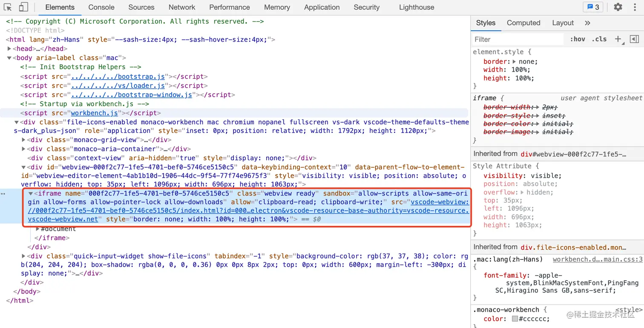644x328 pixels.
Task: Select the context-view div node
Action: click(x=171, y=158)
